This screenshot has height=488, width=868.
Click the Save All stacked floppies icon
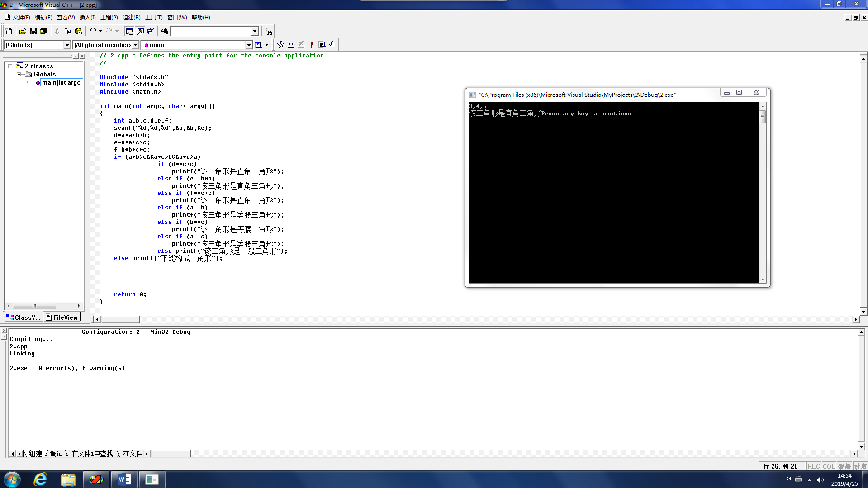pyautogui.click(x=43, y=31)
